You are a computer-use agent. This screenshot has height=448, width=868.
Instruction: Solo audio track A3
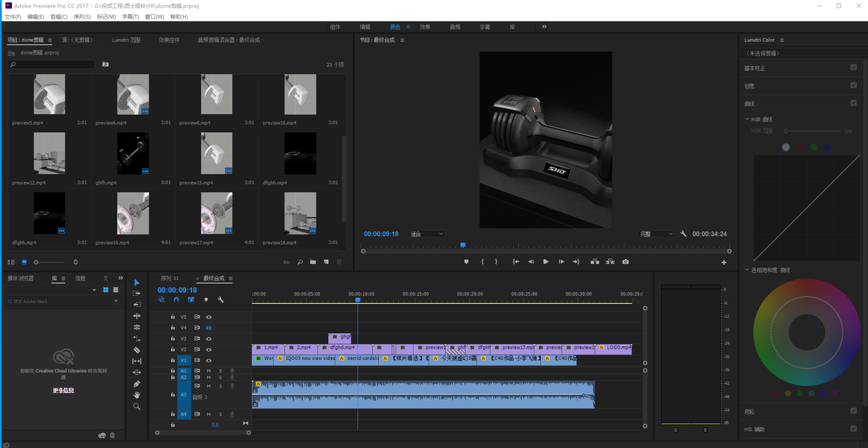click(220, 385)
